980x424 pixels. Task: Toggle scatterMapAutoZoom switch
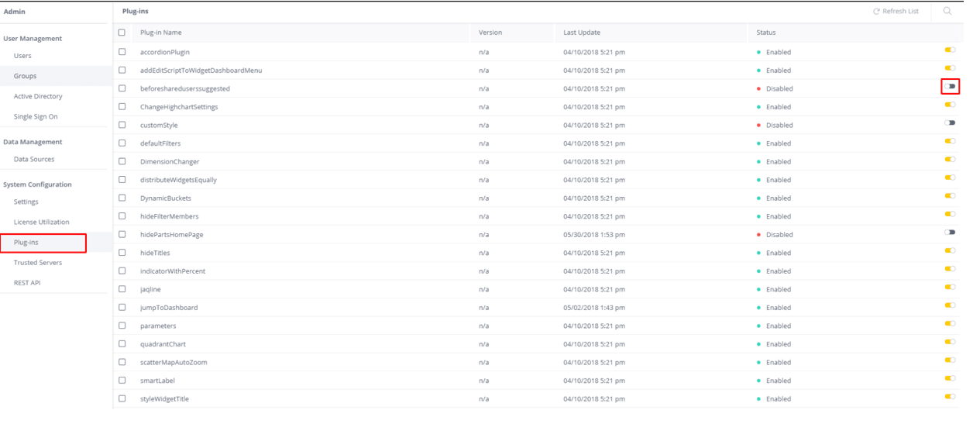pos(950,360)
